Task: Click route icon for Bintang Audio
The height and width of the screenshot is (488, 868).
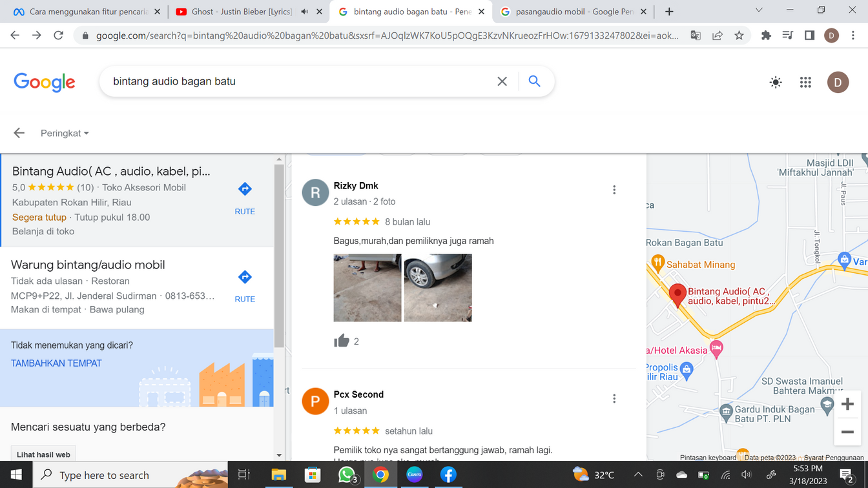Action: tap(245, 189)
